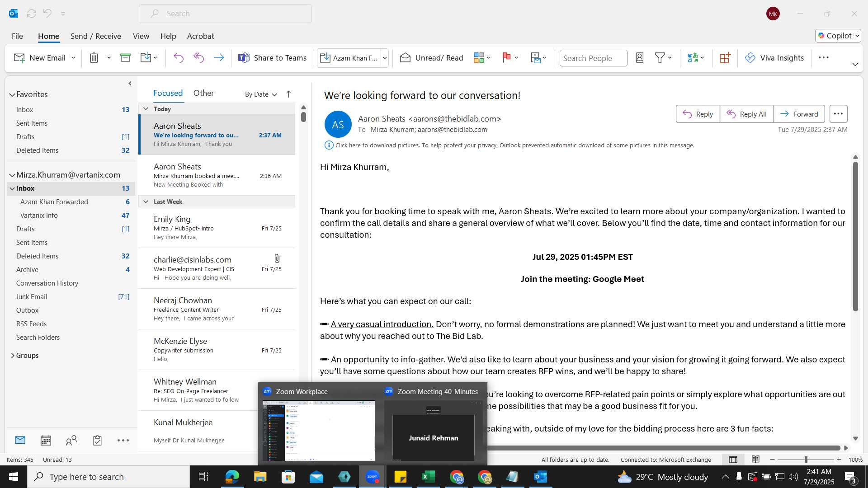Open the Tasks view icon
Image resolution: width=868 pixels, height=488 pixels.
pyautogui.click(x=97, y=440)
